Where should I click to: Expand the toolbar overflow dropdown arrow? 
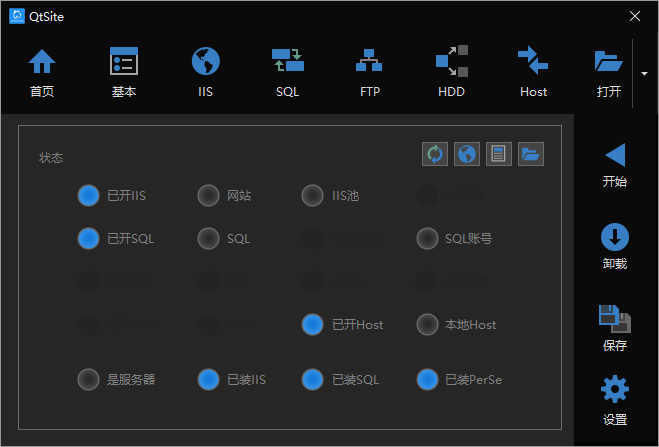645,73
